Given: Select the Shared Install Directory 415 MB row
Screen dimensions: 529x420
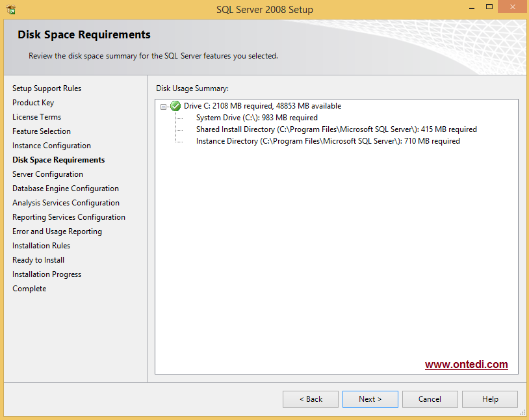Looking at the screenshot, I should tap(337, 129).
